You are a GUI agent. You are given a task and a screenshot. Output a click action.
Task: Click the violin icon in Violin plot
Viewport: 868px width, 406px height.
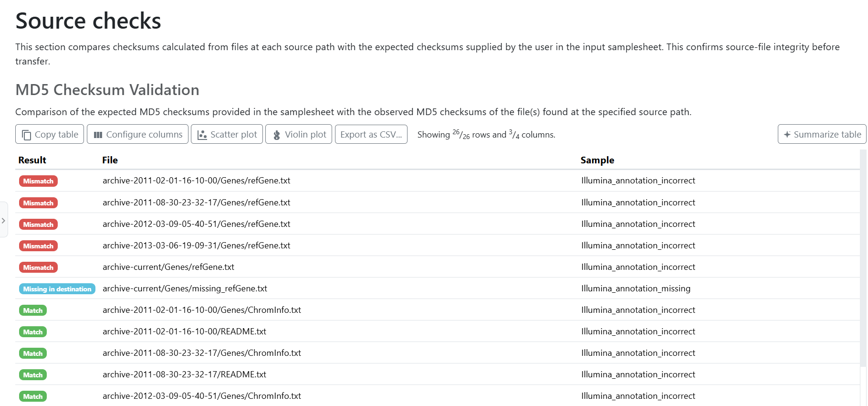point(277,135)
